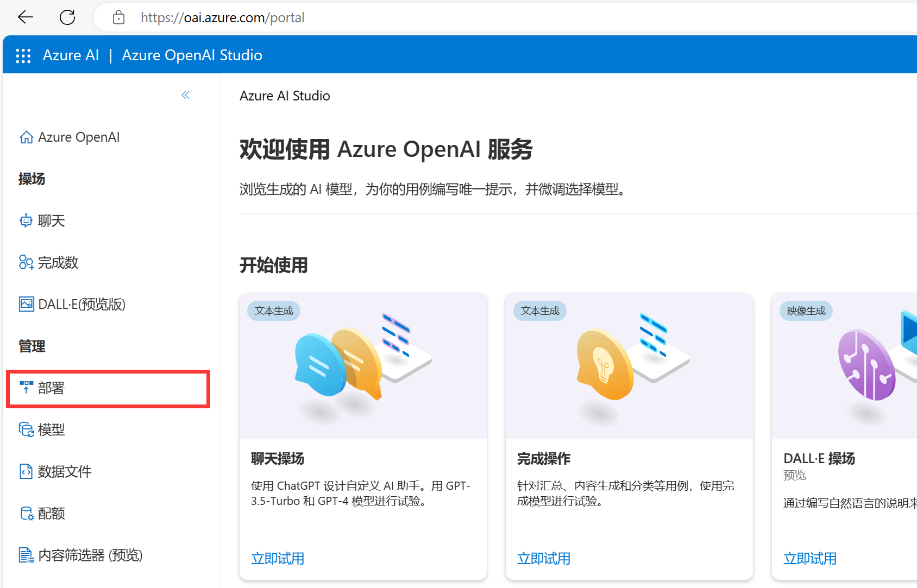Click the 文本生成 tag on 完成操作 card
The width and height of the screenshot is (917, 588).
(x=540, y=311)
